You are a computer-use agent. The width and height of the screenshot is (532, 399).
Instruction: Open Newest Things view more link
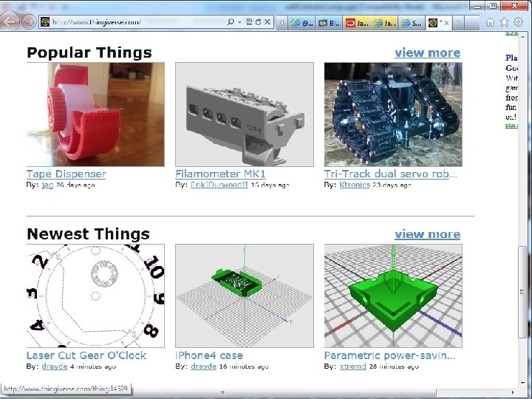point(428,233)
